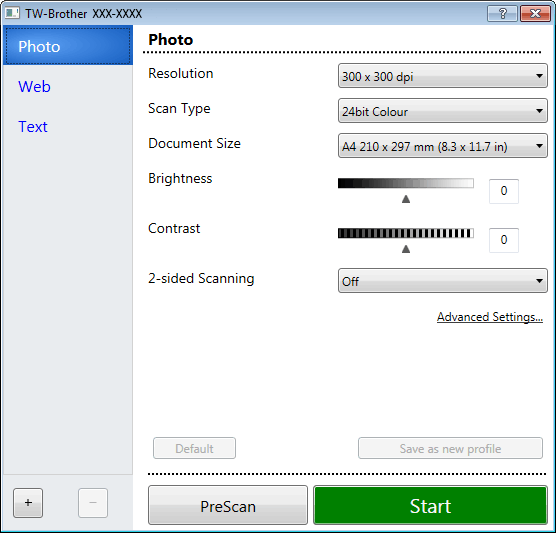
Task: Open the Resolution dropdown
Action: click(443, 76)
